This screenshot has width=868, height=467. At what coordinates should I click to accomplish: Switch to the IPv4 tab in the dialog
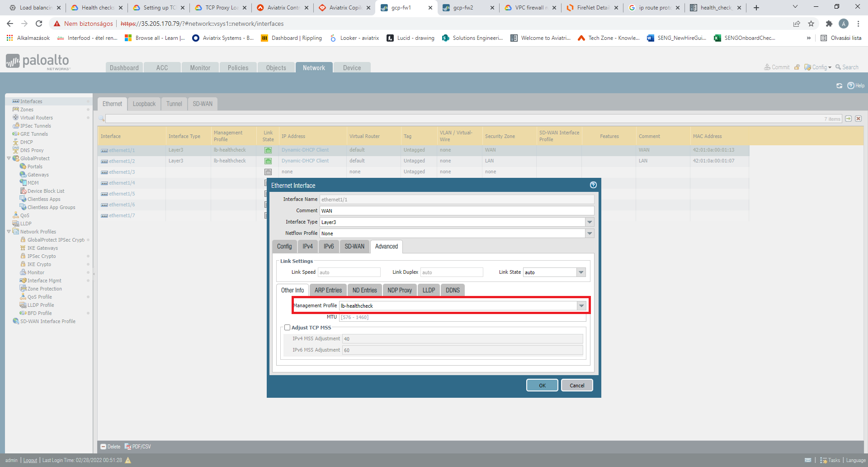click(307, 247)
